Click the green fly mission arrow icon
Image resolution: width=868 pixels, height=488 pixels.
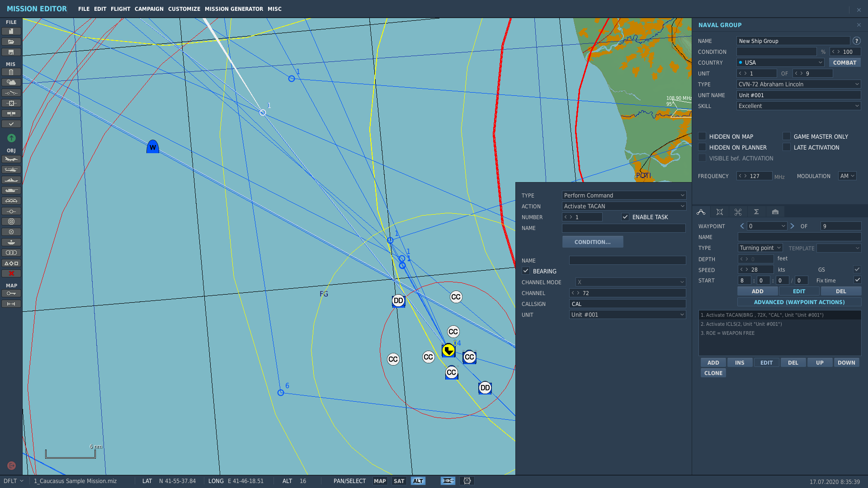11,138
